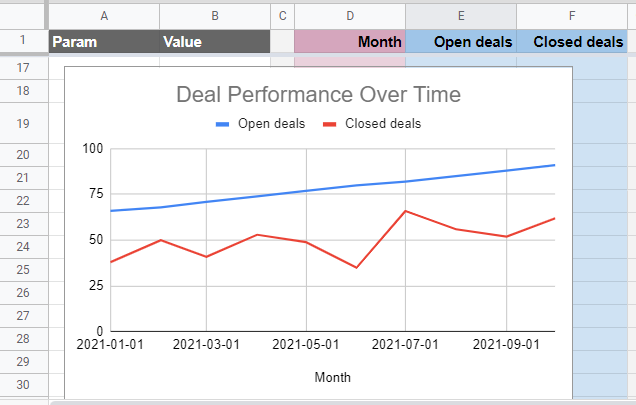Click the Month header cell
Viewport: 636px width, 405px height.
[350, 41]
